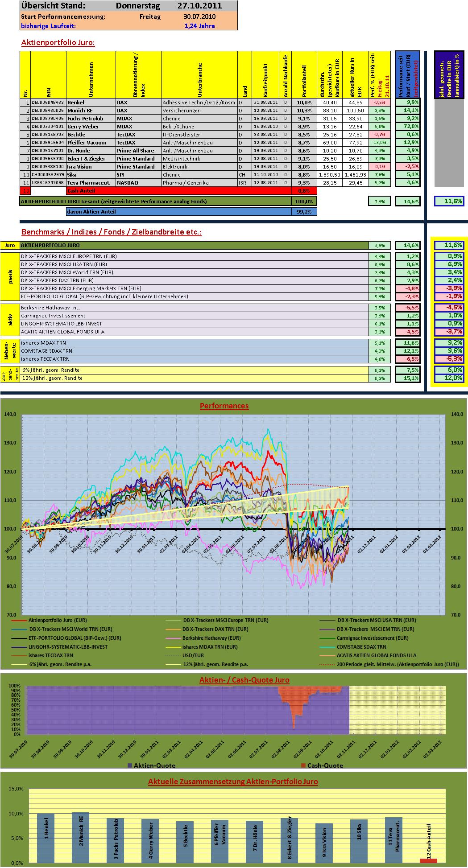Select the 11,6% annualized return cell
The width and height of the screenshot is (468, 868).
click(449, 202)
